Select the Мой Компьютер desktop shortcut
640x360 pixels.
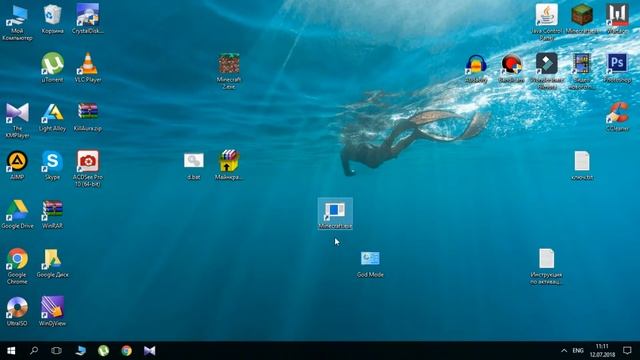coord(17,23)
